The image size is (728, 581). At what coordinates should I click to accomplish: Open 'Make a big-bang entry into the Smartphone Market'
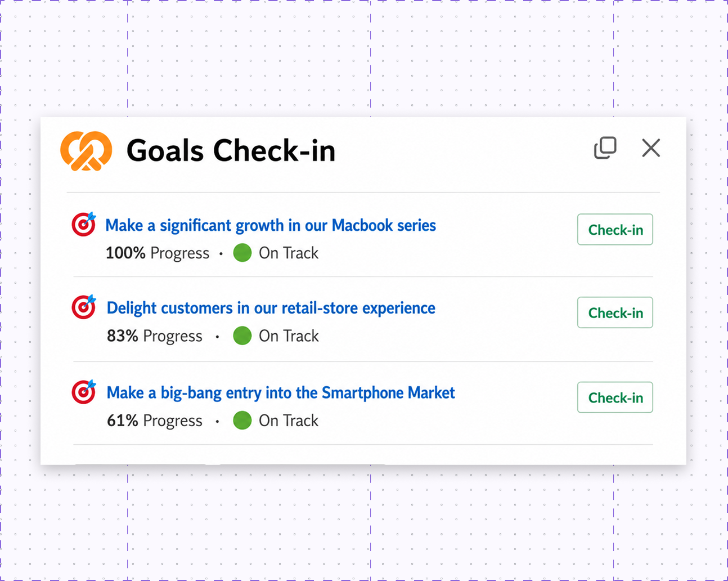pyautogui.click(x=281, y=392)
